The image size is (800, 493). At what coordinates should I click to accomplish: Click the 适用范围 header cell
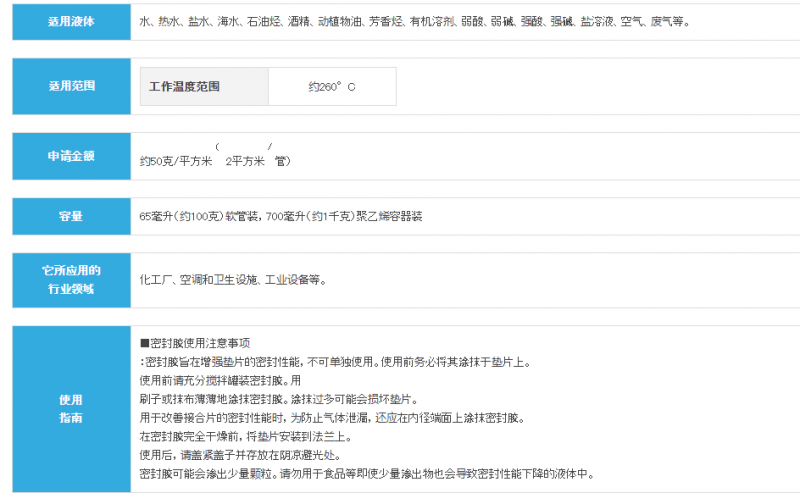[71, 86]
